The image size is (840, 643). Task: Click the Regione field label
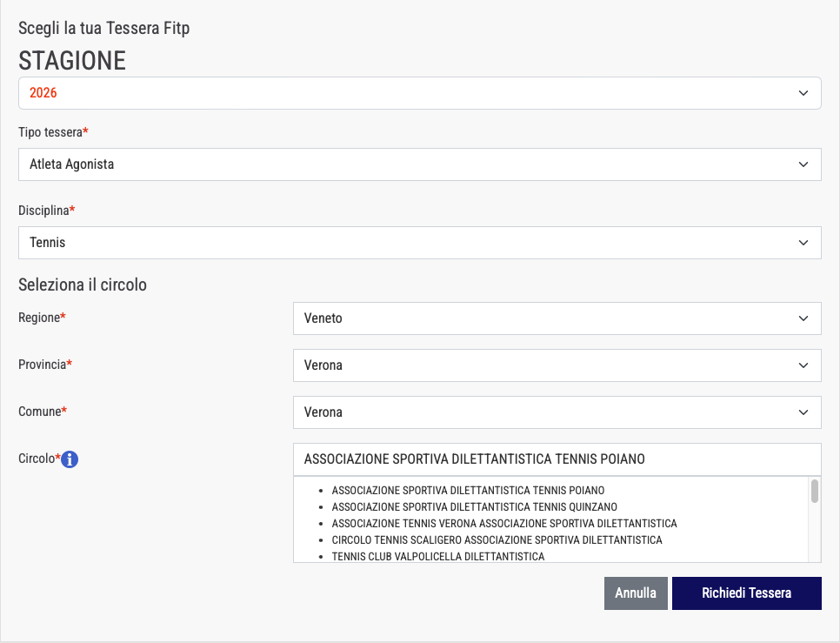40,318
